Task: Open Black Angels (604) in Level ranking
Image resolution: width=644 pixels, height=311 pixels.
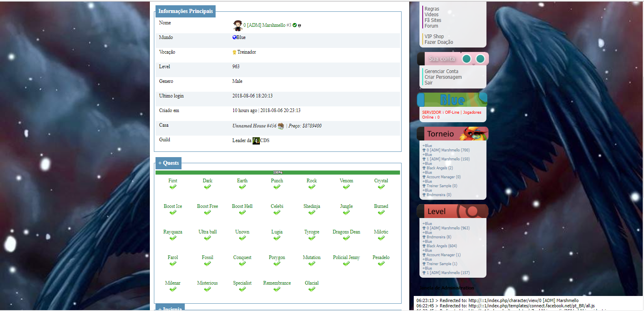Action: pyautogui.click(x=442, y=246)
